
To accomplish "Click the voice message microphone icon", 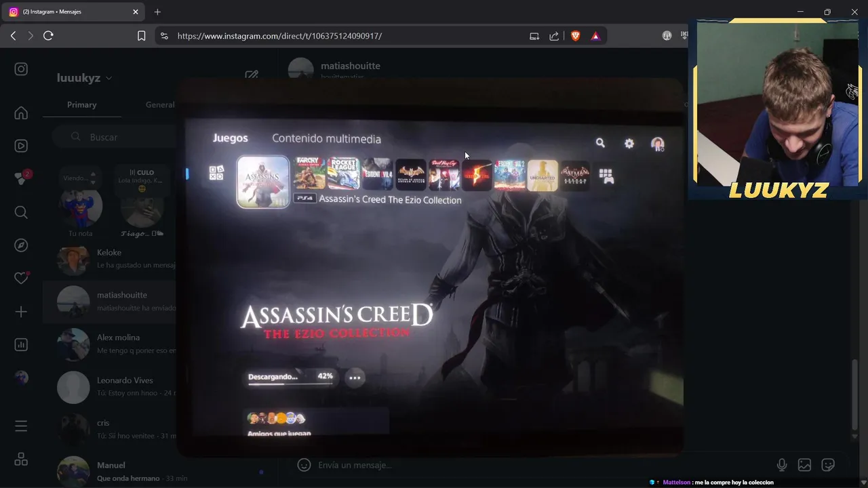I will (782, 465).
